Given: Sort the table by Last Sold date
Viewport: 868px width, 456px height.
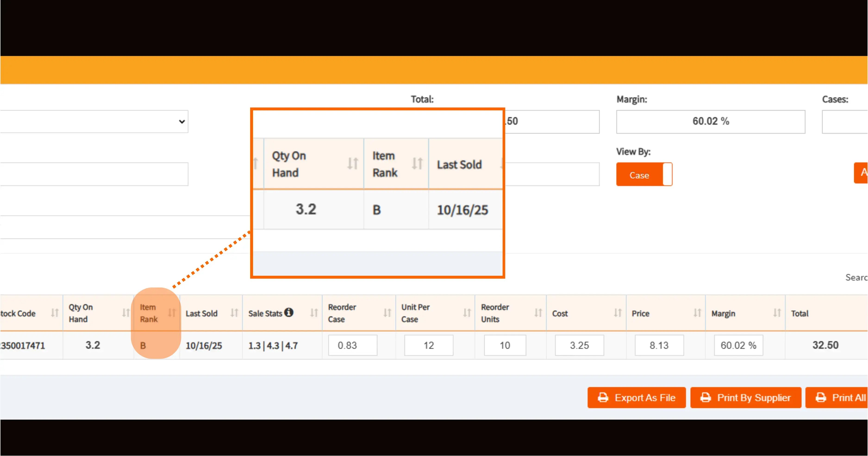Looking at the screenshot, I should click(235, 313).
